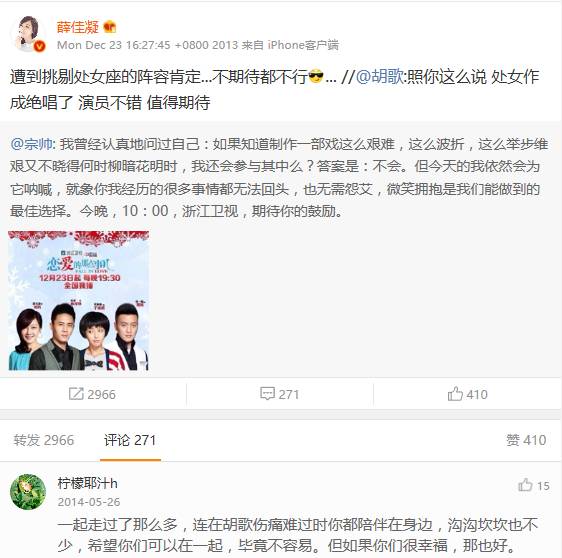Click the orange verified V badge
Screen dimensions: 562x558
click(39, 46)
